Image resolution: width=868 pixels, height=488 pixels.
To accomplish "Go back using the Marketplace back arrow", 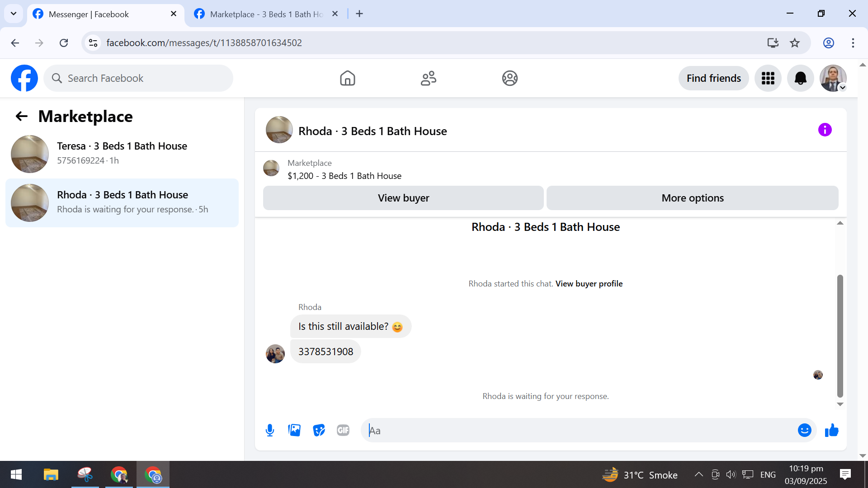I will click(22, 117).
